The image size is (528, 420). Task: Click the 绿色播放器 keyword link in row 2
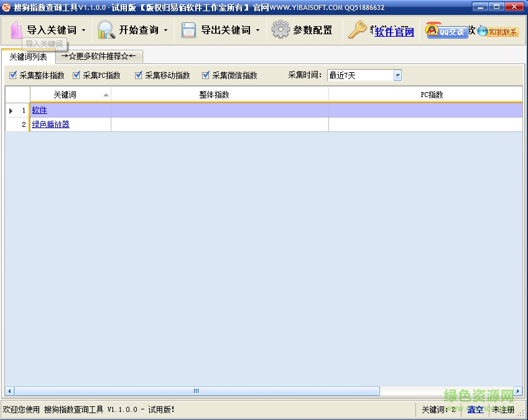tap(50, 124)
